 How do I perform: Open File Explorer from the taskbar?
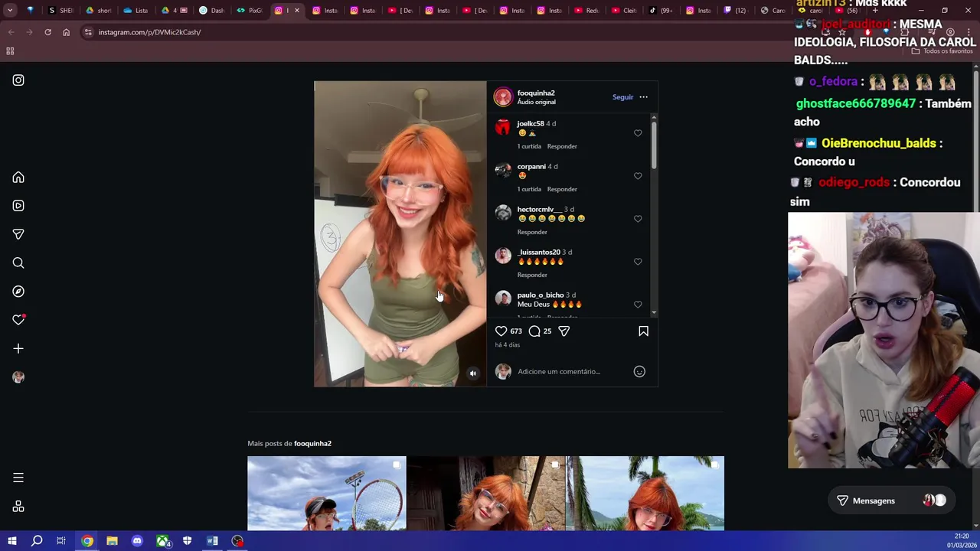tap(112, 541)
